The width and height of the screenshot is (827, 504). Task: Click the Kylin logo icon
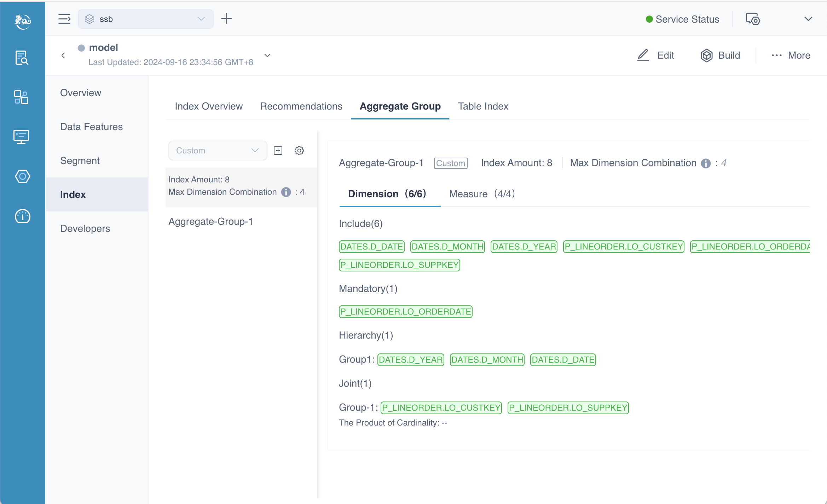coord(22,21)
